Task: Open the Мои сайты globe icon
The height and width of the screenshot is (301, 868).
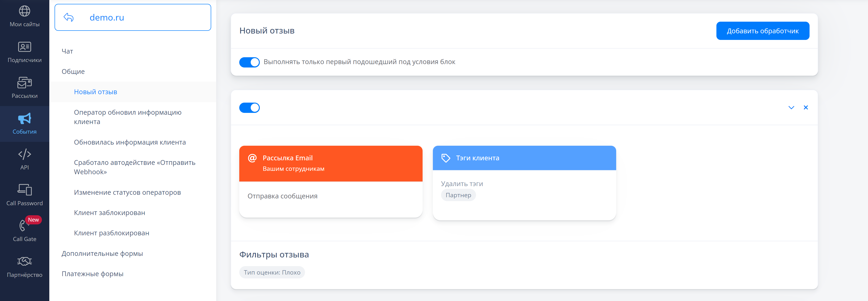Action: [24, 11]
